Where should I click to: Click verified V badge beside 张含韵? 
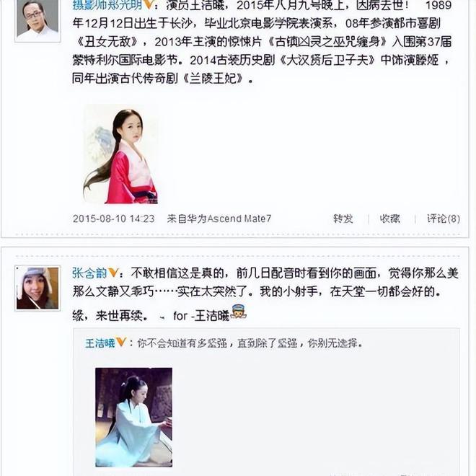(x=113, y=273)
